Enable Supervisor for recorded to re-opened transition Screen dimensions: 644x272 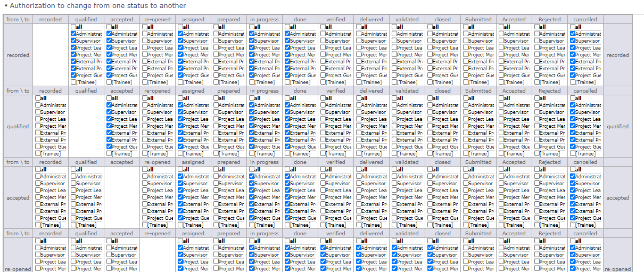pos(145,40)
